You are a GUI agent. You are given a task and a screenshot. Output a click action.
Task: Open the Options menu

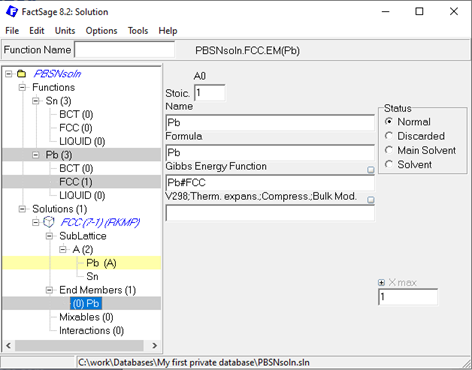(x=101, y=31)
